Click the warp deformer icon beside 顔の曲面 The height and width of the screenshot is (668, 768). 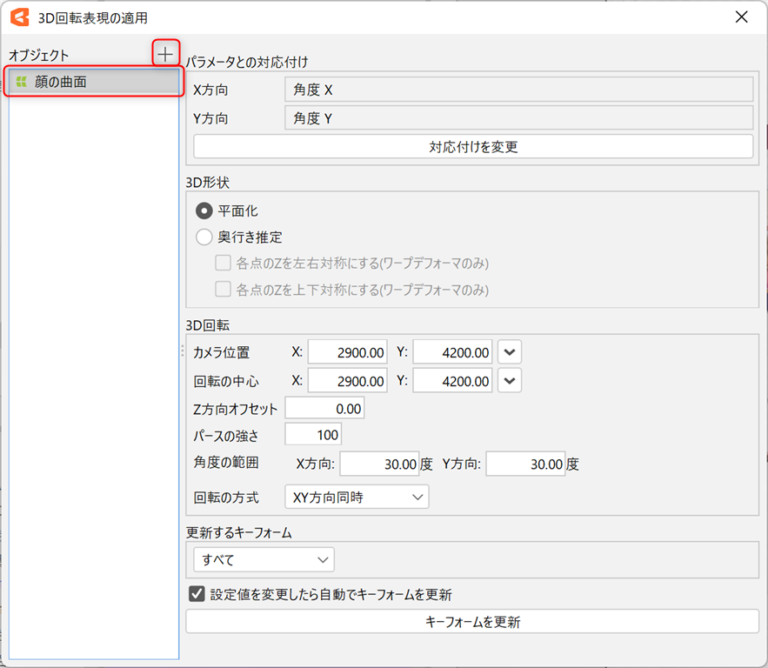coord(21,81)
